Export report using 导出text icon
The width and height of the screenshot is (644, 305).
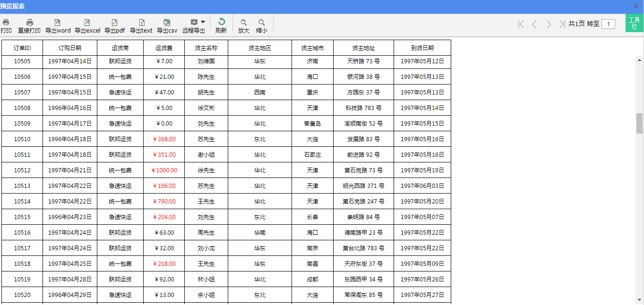(141, 23)
